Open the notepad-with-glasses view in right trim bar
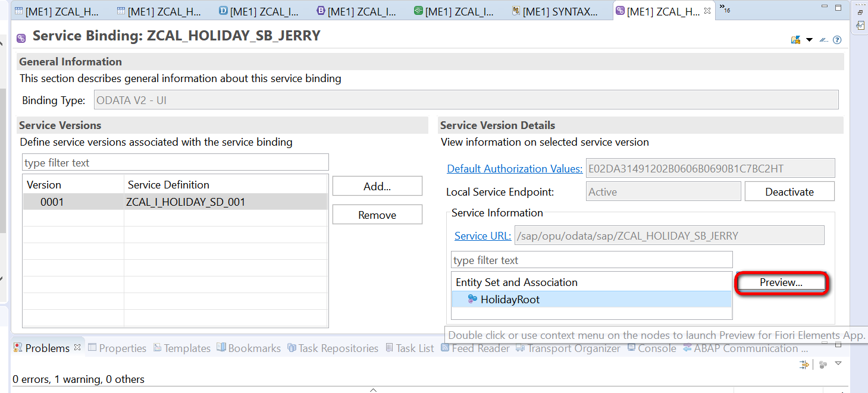868x393 pixels. (x=860, y=25)
